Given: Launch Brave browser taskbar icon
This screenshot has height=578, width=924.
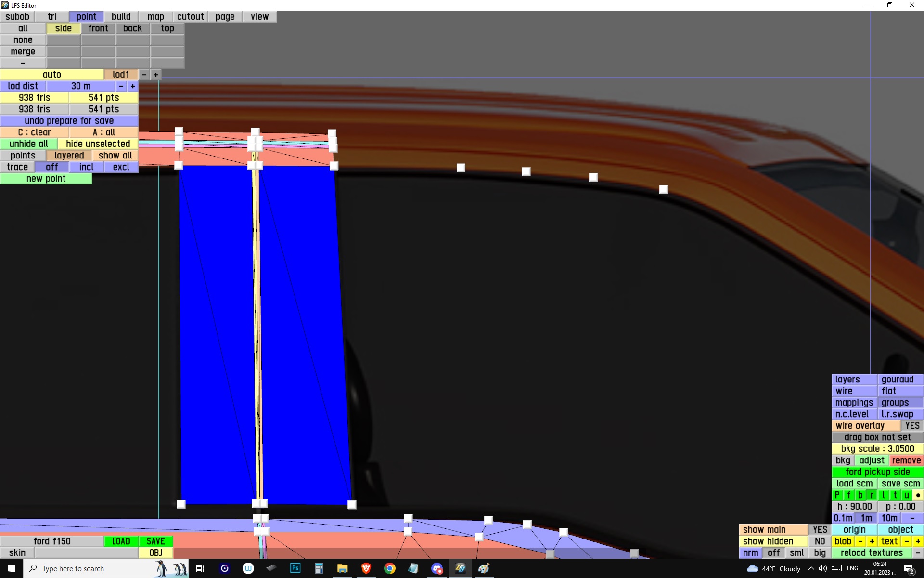Looking at the screenshot, I should (366, 568).
